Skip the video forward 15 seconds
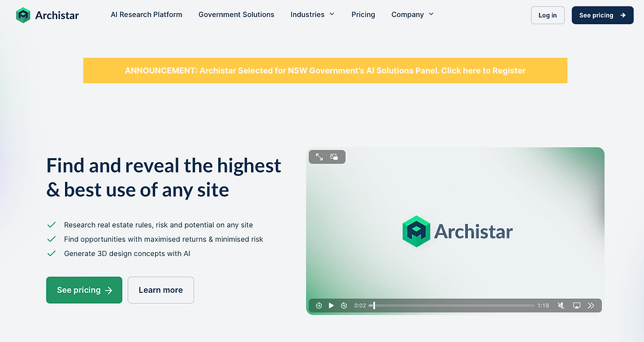 (344, 305)
